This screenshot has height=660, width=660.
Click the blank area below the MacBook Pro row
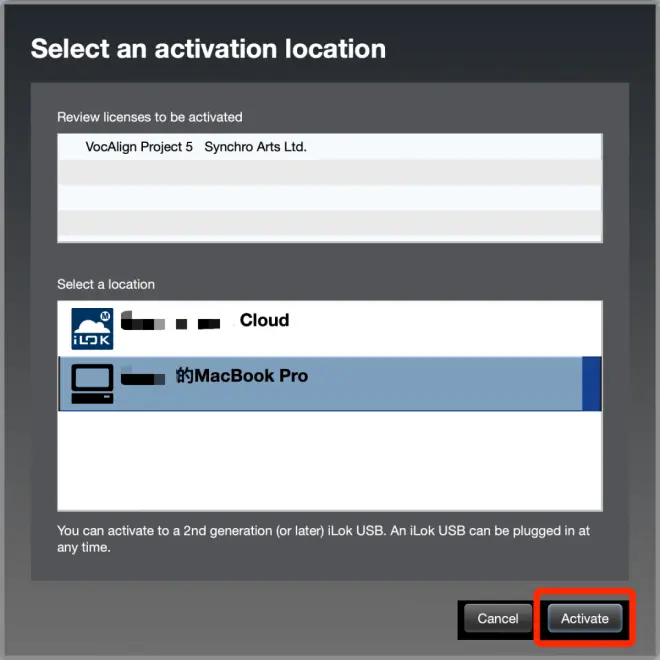(x=330, y=460)
